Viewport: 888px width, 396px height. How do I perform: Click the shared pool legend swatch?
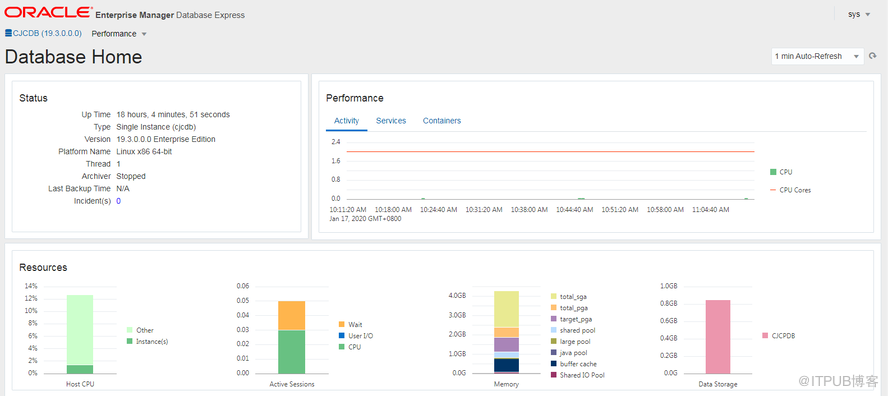(553, 330)
